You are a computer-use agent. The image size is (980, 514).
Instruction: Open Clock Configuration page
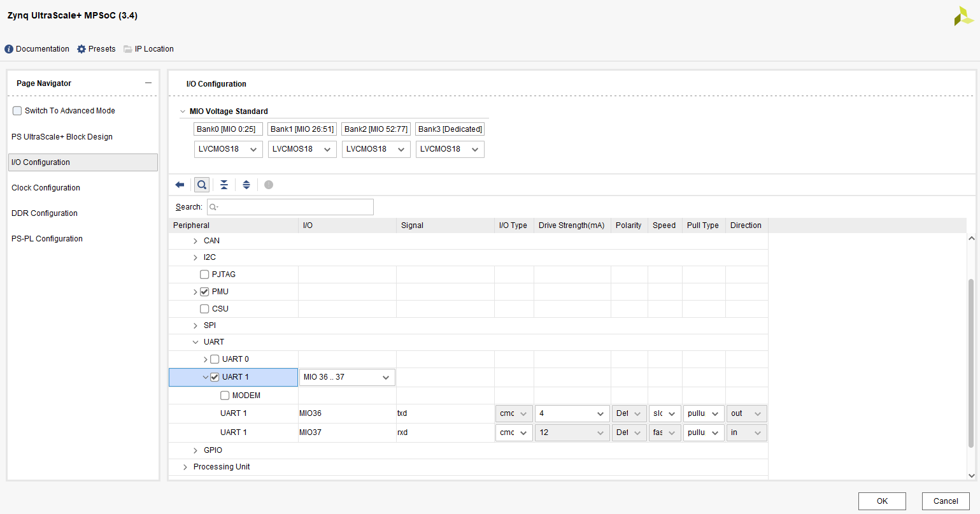click(x=46, y=188)
